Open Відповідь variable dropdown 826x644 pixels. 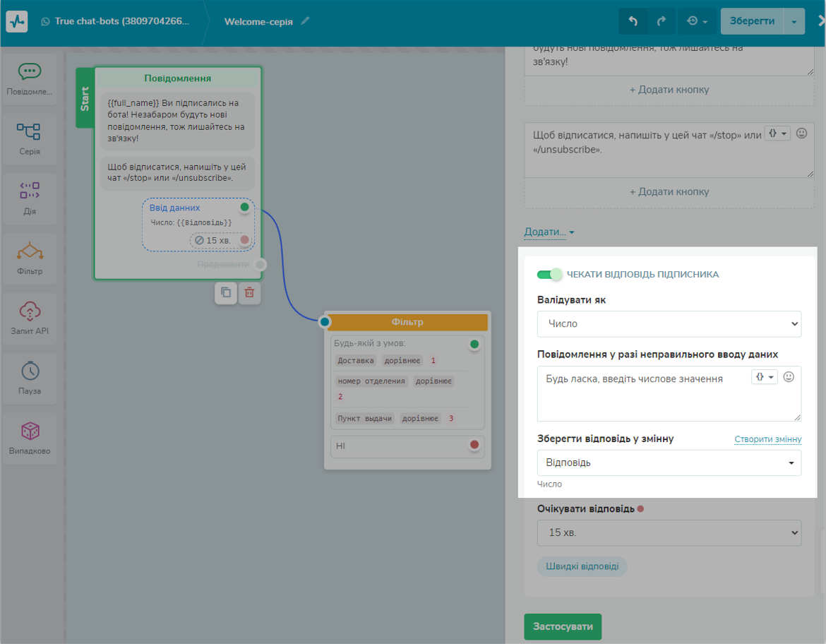point(669,463)
